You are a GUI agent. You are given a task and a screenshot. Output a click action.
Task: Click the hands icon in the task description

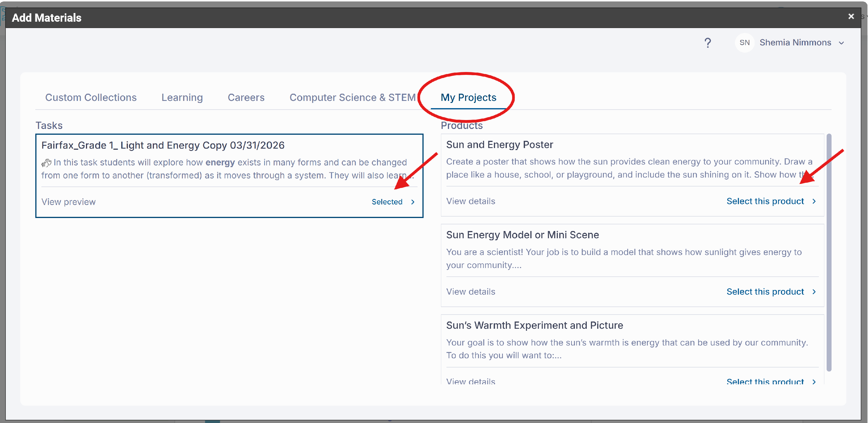tap(46, 163)
